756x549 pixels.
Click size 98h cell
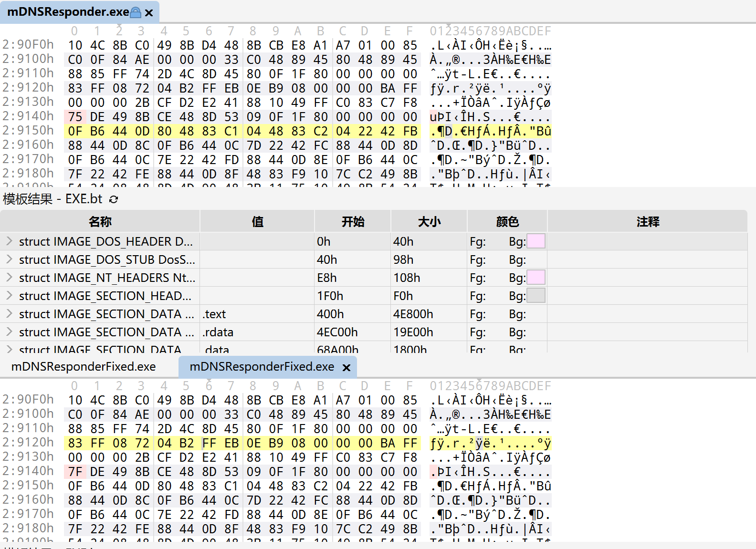tap(429, 259)
